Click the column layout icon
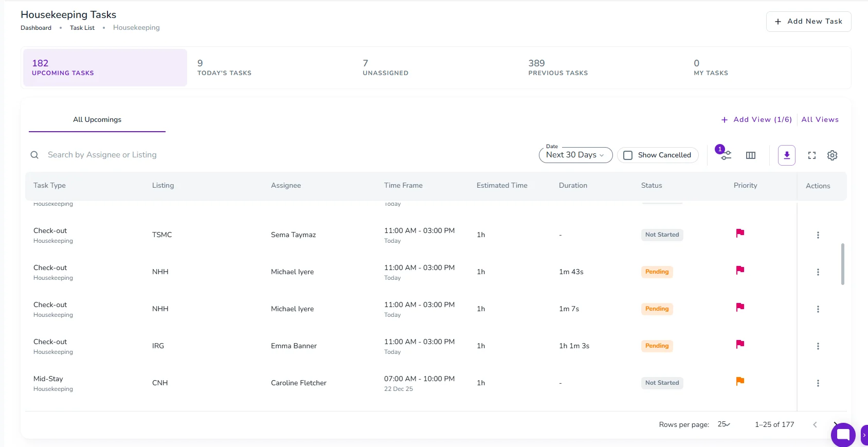868x447 pixels. point(750,155)
